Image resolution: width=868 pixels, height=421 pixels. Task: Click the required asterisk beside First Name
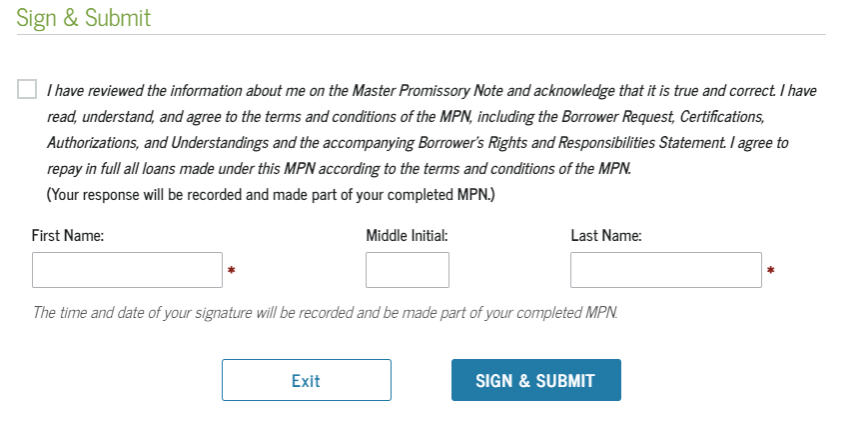pyautogui.click(x=232, y=271)
